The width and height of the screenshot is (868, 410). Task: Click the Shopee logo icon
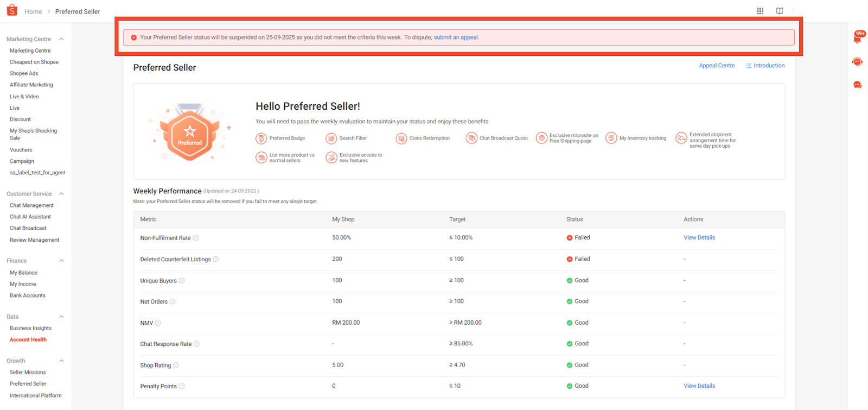click(12, 10)
